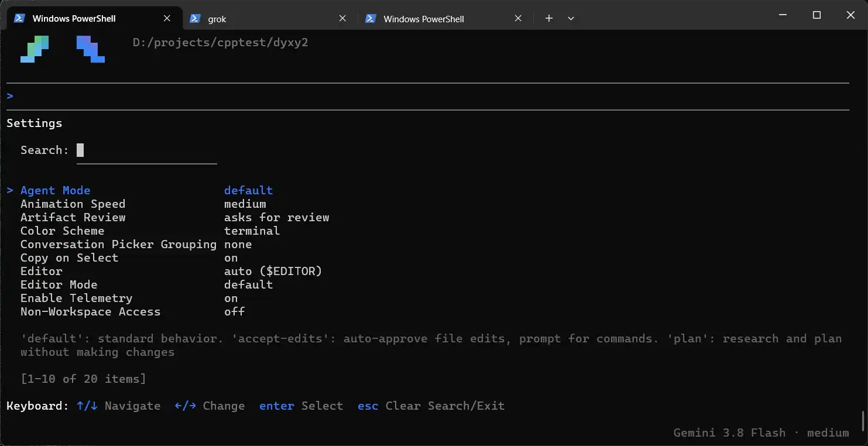Image resolution: width=868 pixels, height=446 pixels.
Task: Close the first Windows PowerShell tab
Action: [167, 19]
